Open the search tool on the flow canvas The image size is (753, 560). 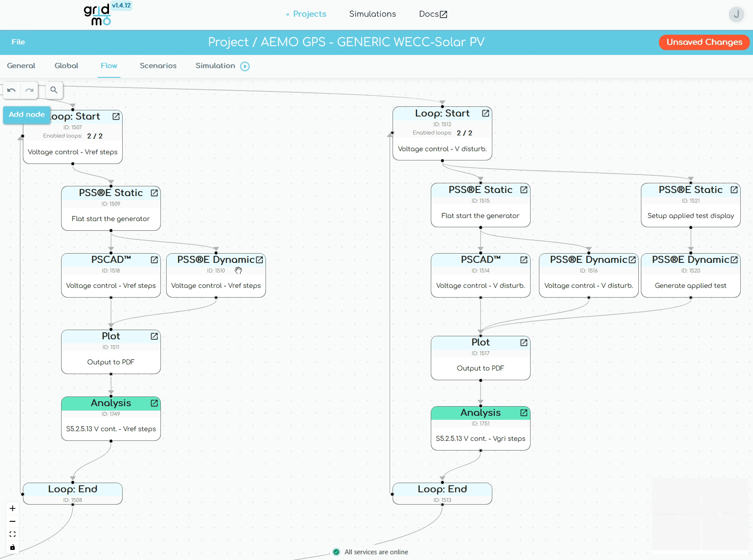pos(54,90)
